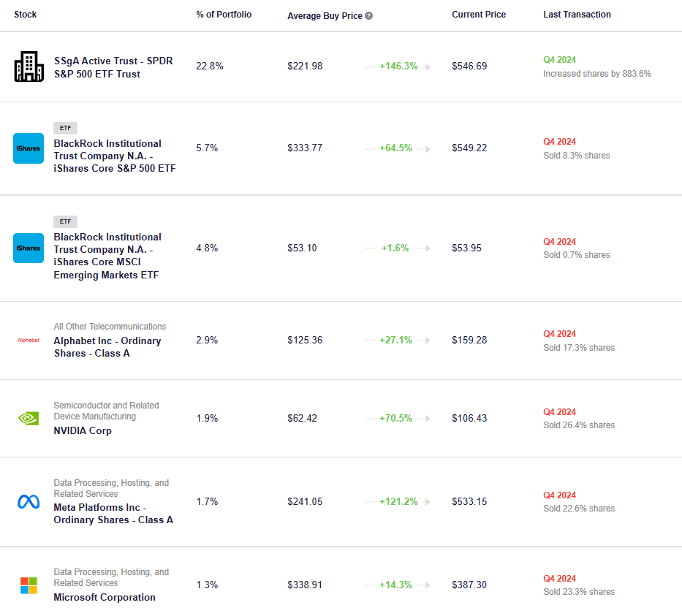The image size is (682, 616).
Task: Click the +64.5% gain value
Action: pos(395,148)
